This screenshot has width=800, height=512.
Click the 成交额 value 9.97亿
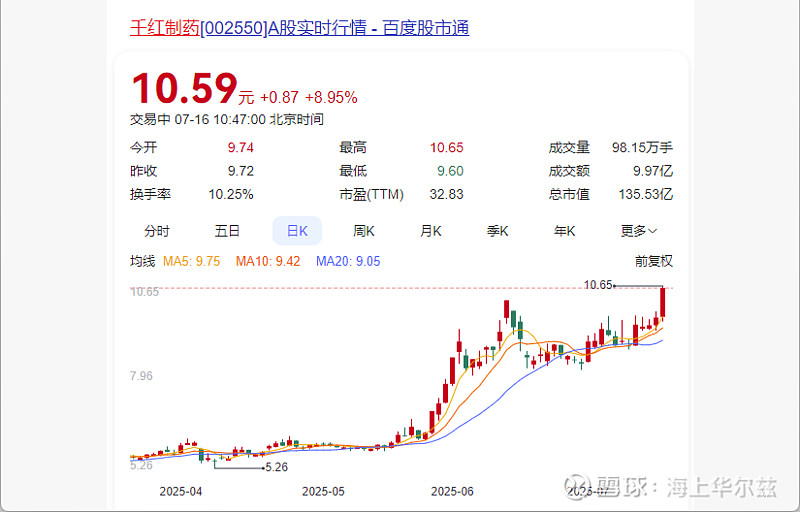(653, 171)
